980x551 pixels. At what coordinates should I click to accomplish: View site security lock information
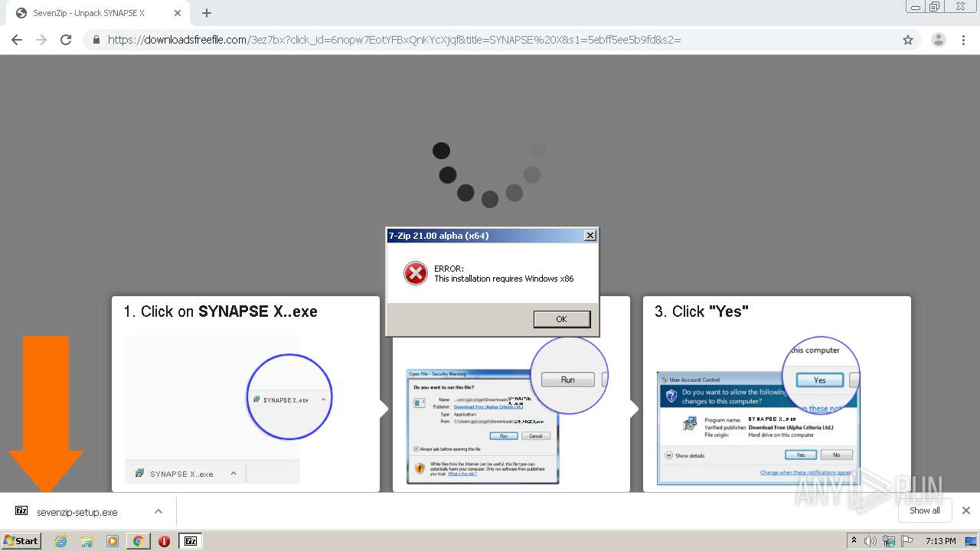tap(96, 40)
